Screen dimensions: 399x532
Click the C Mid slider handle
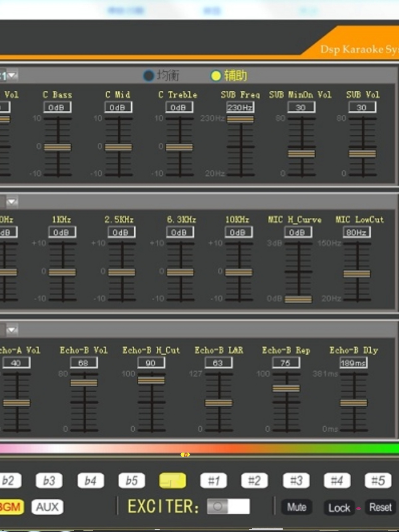(x=118, y=147)
